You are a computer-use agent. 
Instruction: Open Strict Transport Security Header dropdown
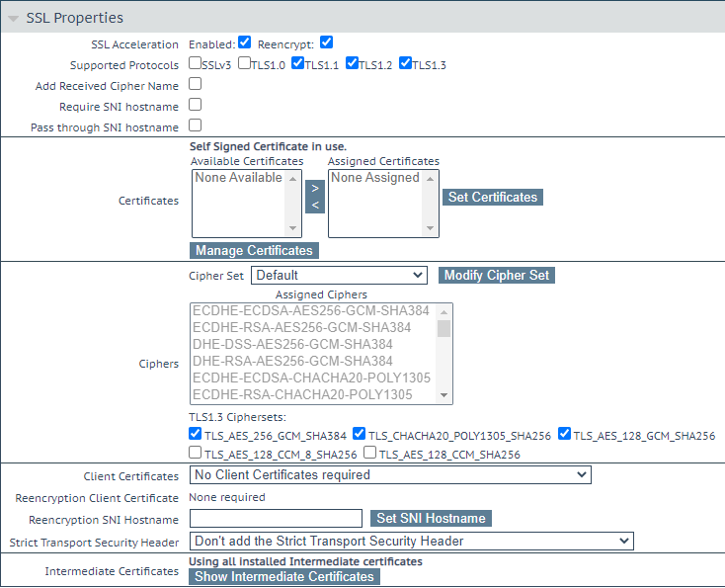pos(412,542)
